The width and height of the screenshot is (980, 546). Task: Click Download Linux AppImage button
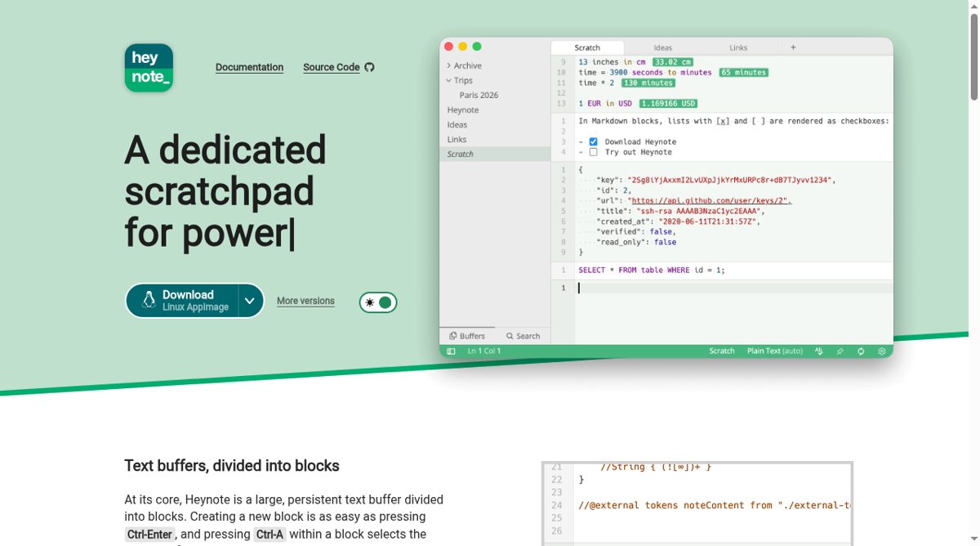point(182,301)
